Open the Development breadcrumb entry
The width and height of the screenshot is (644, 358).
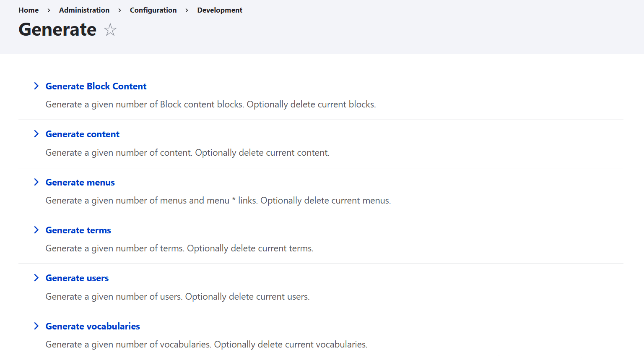(x=220, y=10)
